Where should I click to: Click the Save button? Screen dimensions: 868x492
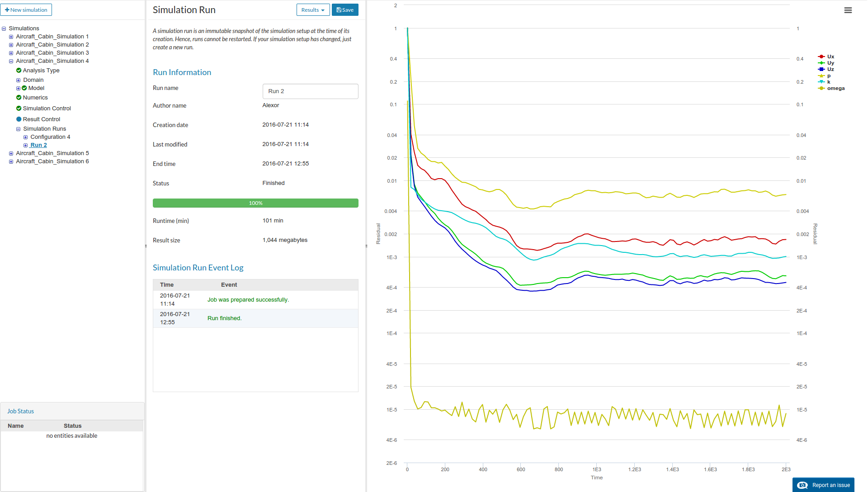pyautogui.click(x=345, y=10)
